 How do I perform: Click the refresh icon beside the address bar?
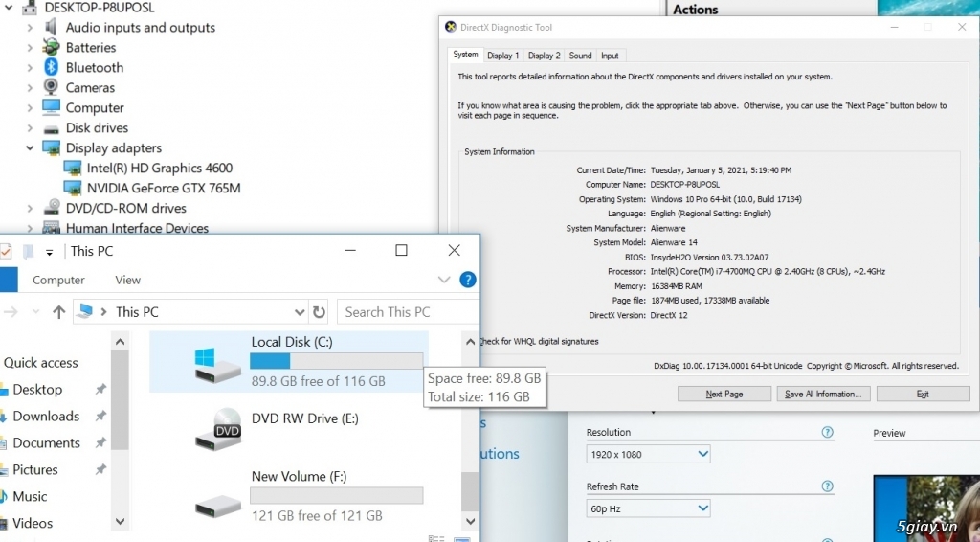point(319,312)
